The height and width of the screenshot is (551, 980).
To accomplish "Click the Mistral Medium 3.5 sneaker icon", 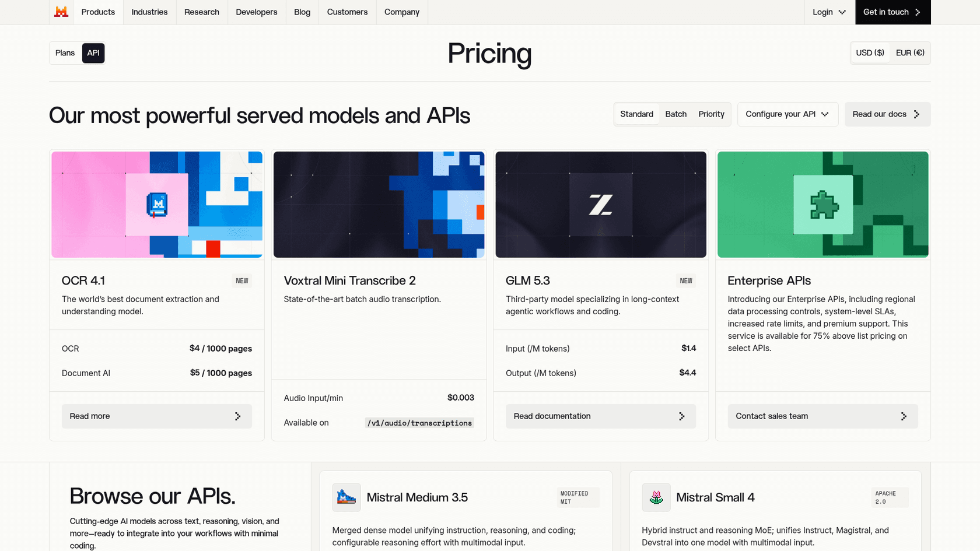I will coord(346,497).
